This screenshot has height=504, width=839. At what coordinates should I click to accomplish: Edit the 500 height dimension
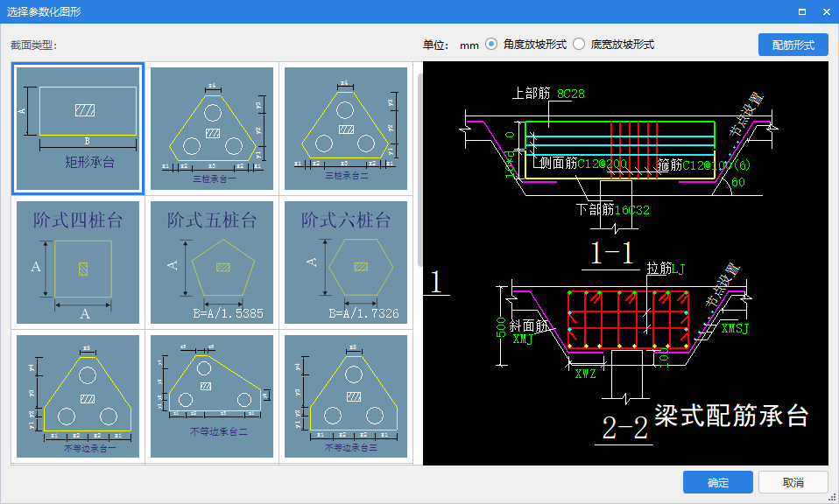click(x=501, y=327)
